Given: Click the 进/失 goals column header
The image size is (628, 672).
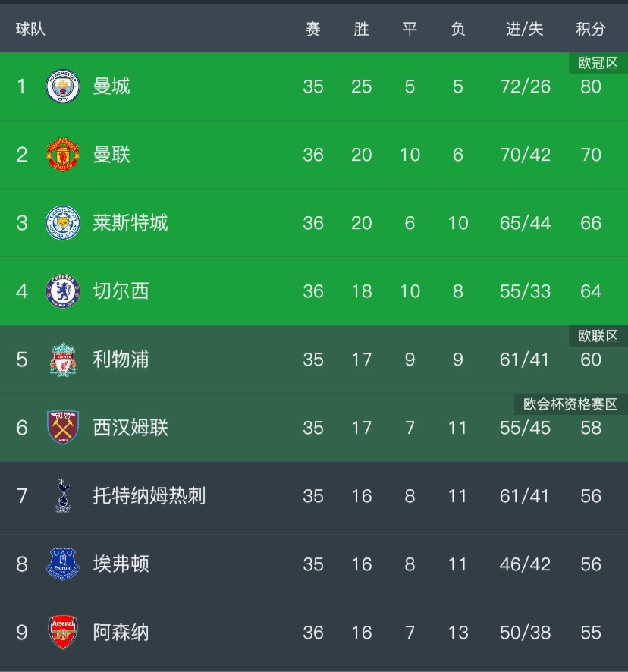Looking at the screenshot, I should click(x=525, y=29).
